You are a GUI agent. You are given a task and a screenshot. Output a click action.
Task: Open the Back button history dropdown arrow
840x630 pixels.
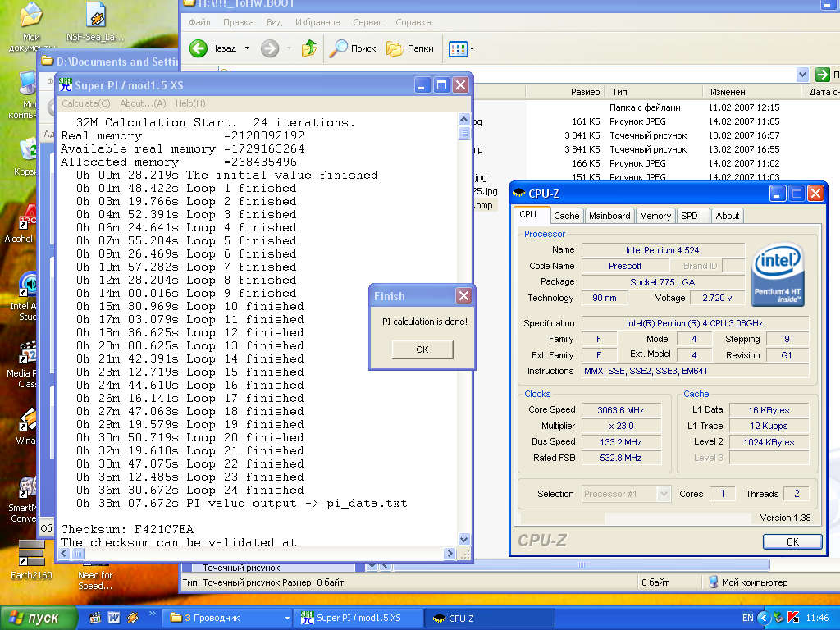pyautogui.click(x=247, y=48)
